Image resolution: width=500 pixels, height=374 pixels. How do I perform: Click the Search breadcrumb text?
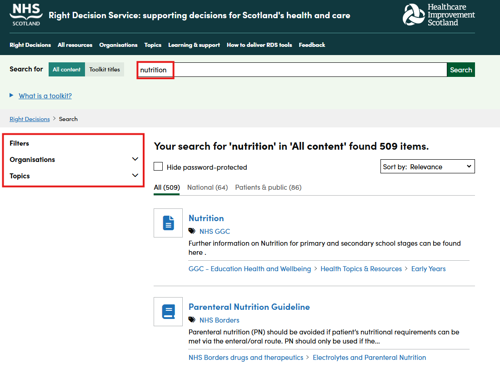(68, 119)
